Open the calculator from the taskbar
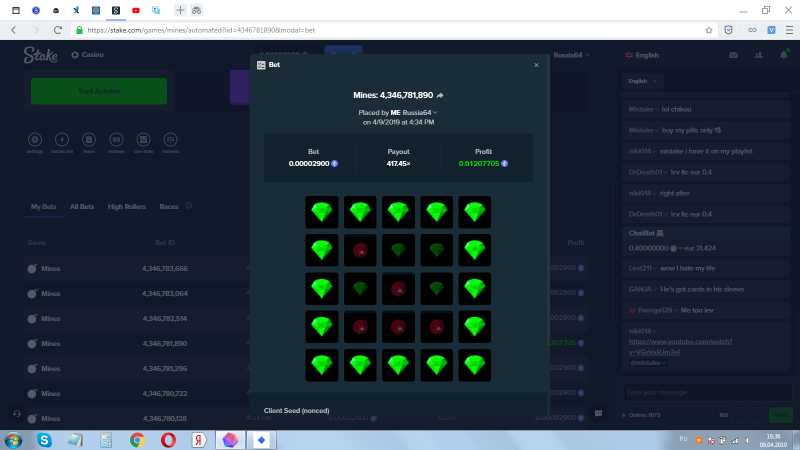800x450 pixels. point(106,440)
